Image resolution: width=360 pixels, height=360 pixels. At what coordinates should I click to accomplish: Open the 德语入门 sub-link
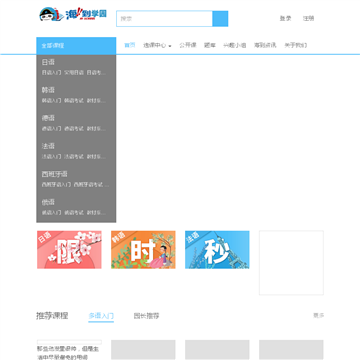(51, 128)
